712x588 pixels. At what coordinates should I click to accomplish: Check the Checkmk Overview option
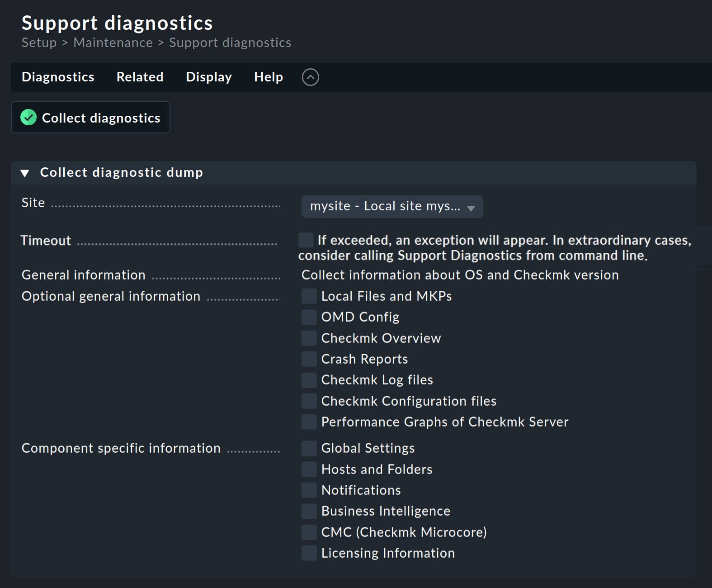tap(309, 338)
